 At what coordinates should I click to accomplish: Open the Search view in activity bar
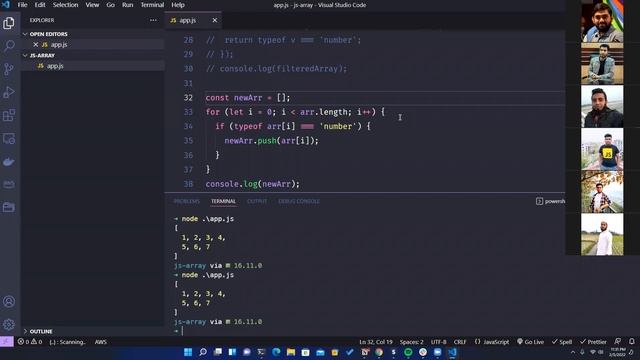9,45
